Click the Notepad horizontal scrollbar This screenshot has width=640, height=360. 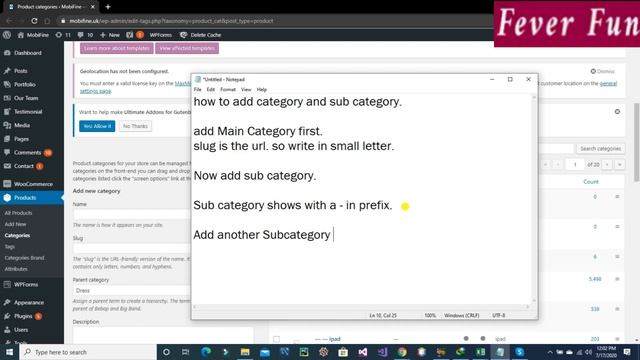(361, 307)
